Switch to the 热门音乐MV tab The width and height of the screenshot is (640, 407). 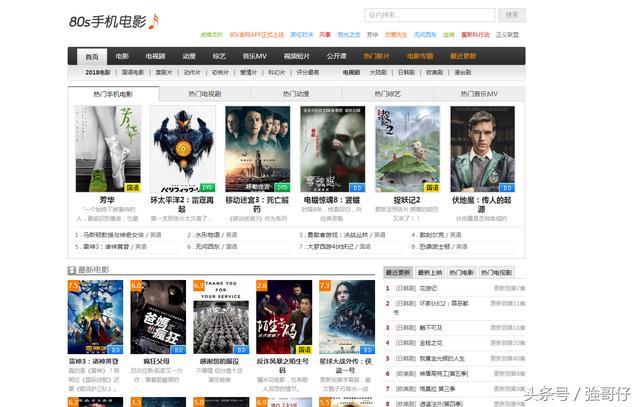coord(479,94)
